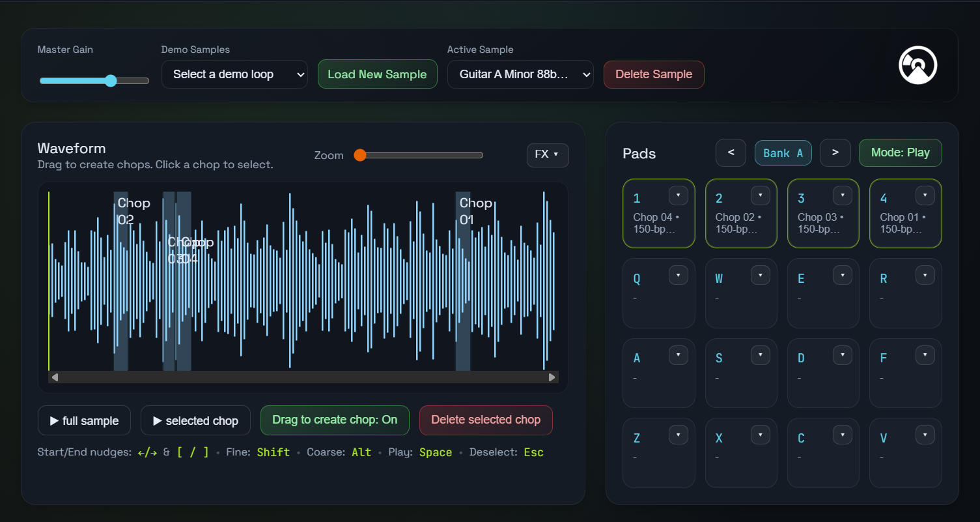Screen dimensions: 980x522
Task: Click Load New Sample
Action: [377, 74]
